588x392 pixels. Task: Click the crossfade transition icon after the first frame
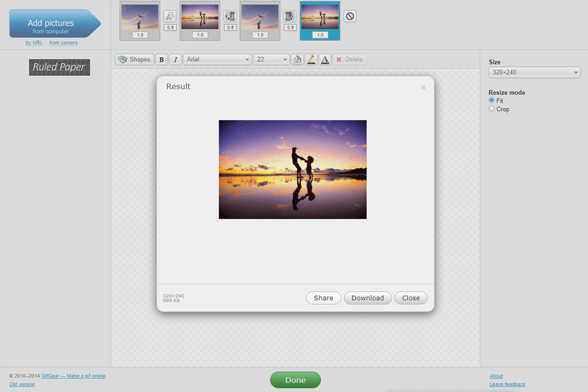[168, 16]
